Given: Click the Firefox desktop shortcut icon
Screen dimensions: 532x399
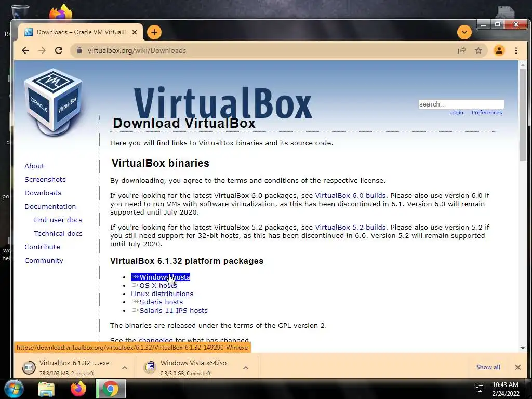Looking at the screenshot, I should pyautogui.click(x=61, y=11).
